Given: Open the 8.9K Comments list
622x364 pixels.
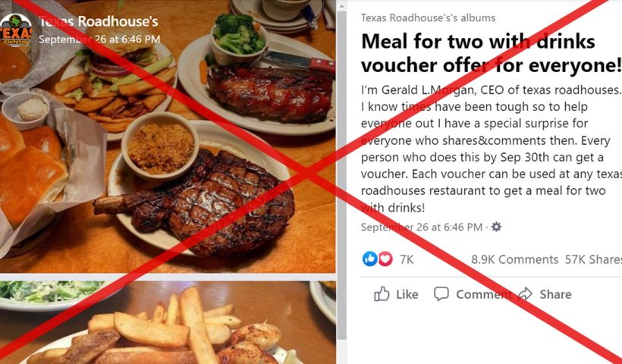Looking at the screenshot, I should pos(514,259).
